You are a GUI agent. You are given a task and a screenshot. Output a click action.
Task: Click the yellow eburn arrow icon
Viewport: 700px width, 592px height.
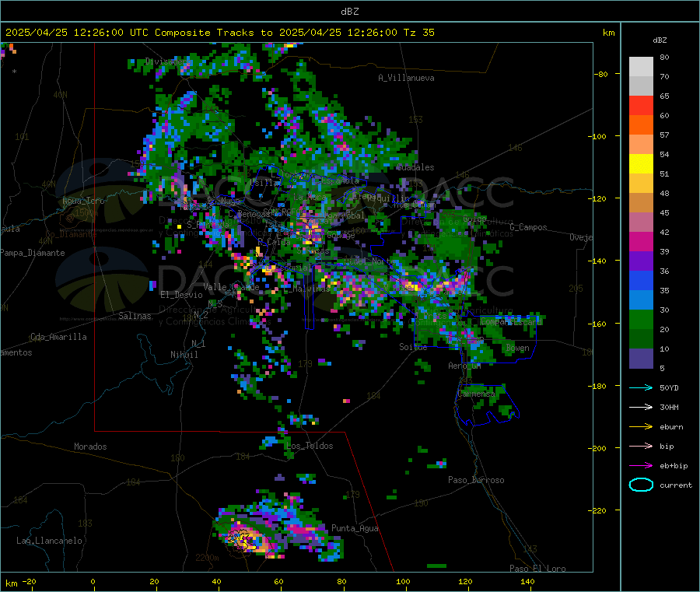click(641, 427)
